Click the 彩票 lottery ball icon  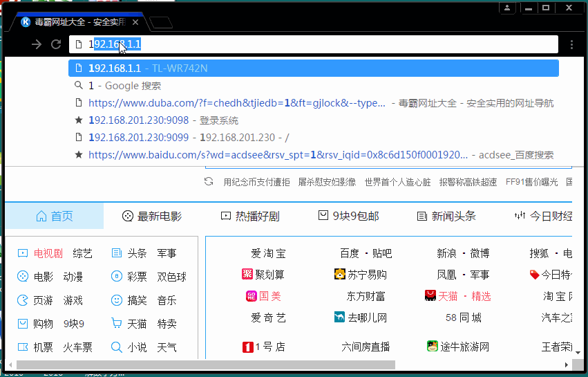coord(117,277)
